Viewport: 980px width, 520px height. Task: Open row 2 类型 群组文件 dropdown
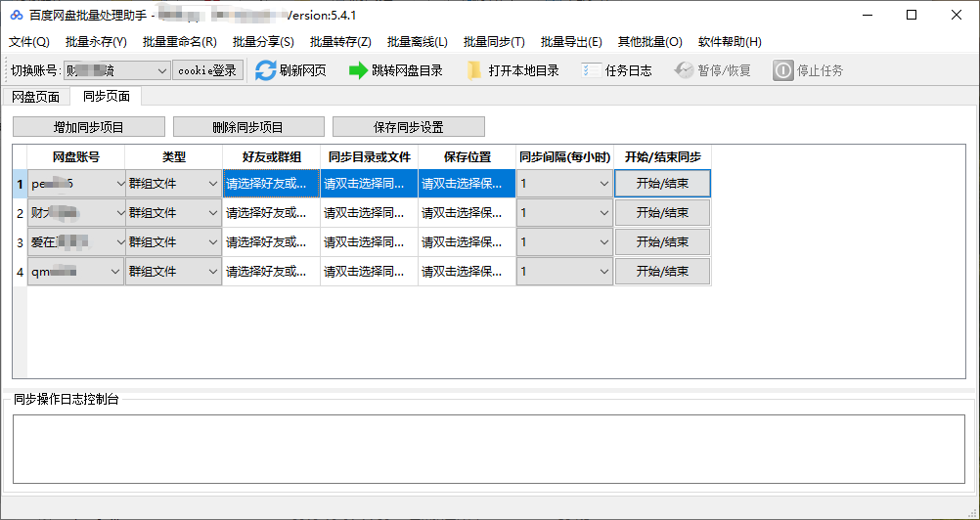(174, 213)
